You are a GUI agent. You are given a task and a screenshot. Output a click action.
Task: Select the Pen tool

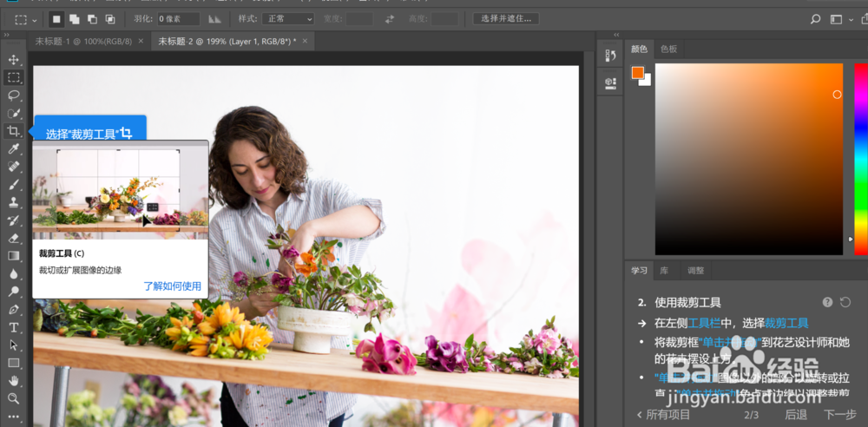pyautogui.click(x=13, y=309)
